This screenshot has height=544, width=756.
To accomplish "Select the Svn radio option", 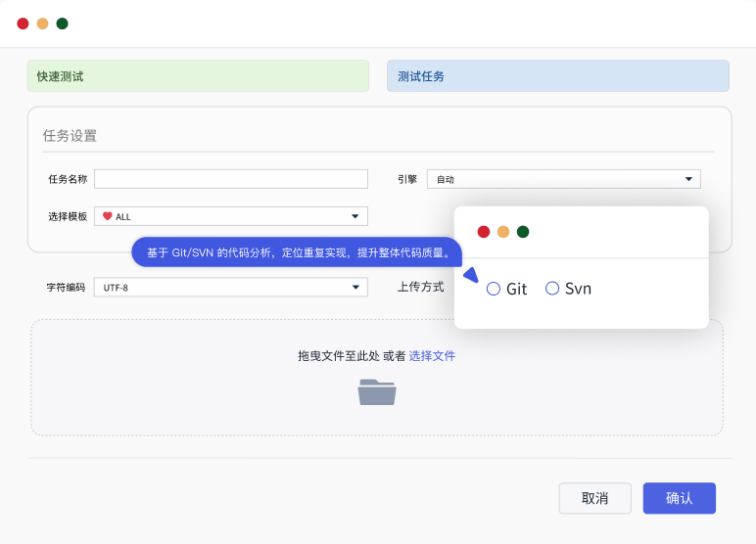I will pyautogui.click(x=552, y=289).
